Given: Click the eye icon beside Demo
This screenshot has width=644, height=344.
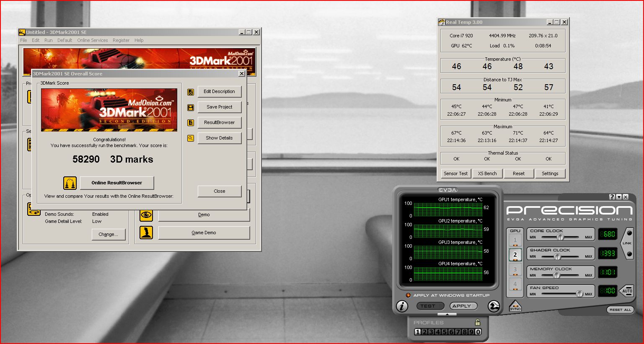Looking at the screenshot, I should click(x=146, y=215).
